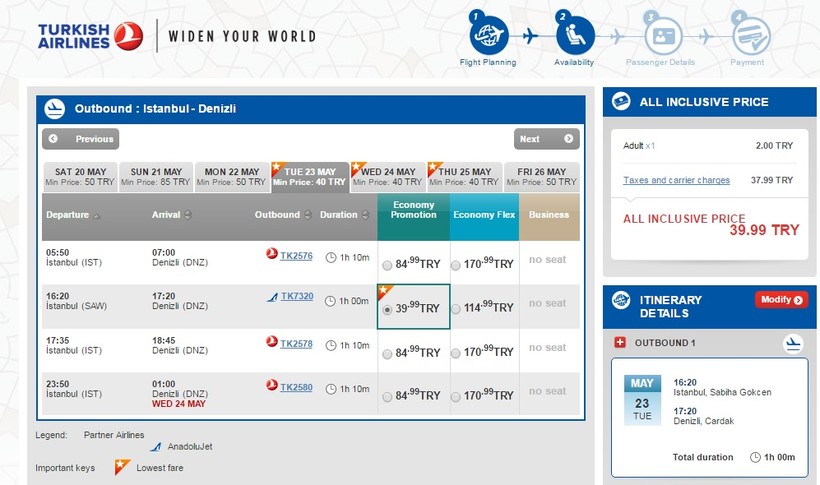
Task: Select 170.99 TRY Economy Flex for TK2576
Action: (x=455, y=265)
